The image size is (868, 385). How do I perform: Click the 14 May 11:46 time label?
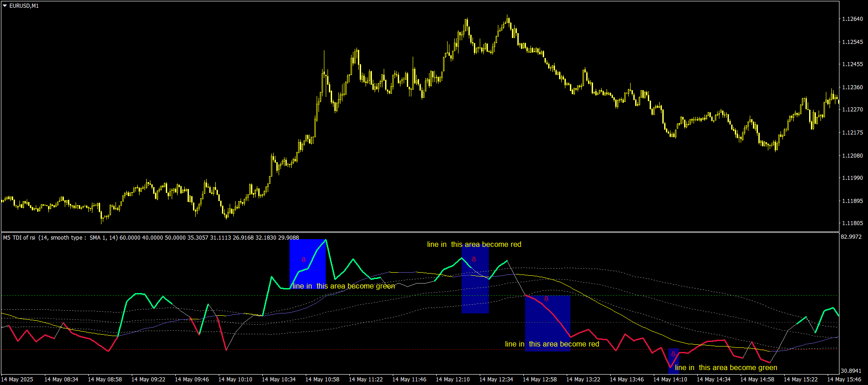[x=409, y=380]
